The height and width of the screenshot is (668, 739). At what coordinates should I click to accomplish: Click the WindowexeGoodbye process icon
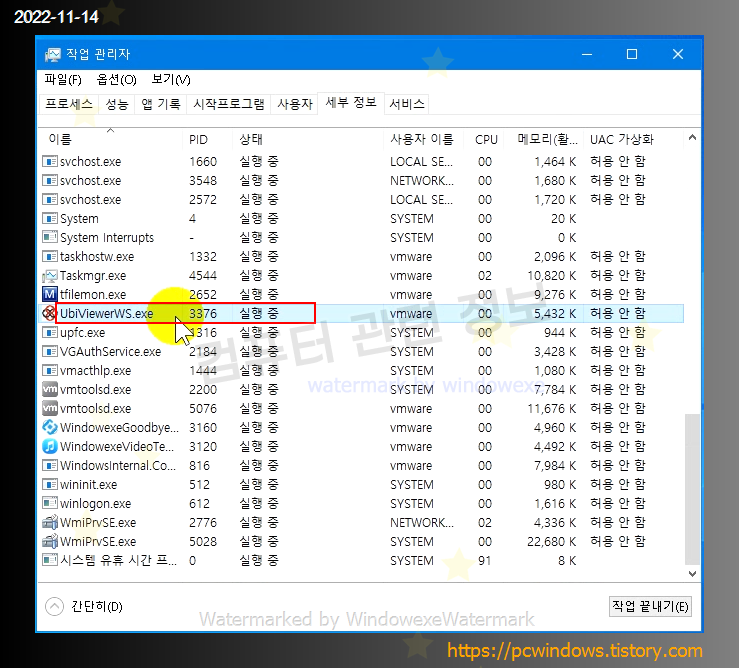(x=49, y=428)
